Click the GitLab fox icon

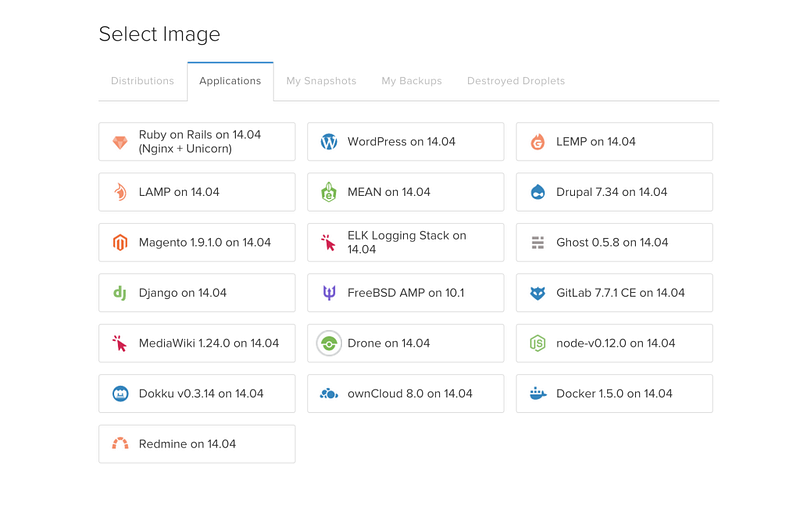click(538, 293)
